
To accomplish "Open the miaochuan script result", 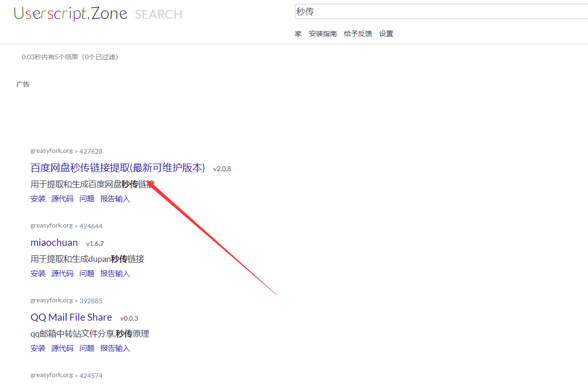I will (54, 243).
